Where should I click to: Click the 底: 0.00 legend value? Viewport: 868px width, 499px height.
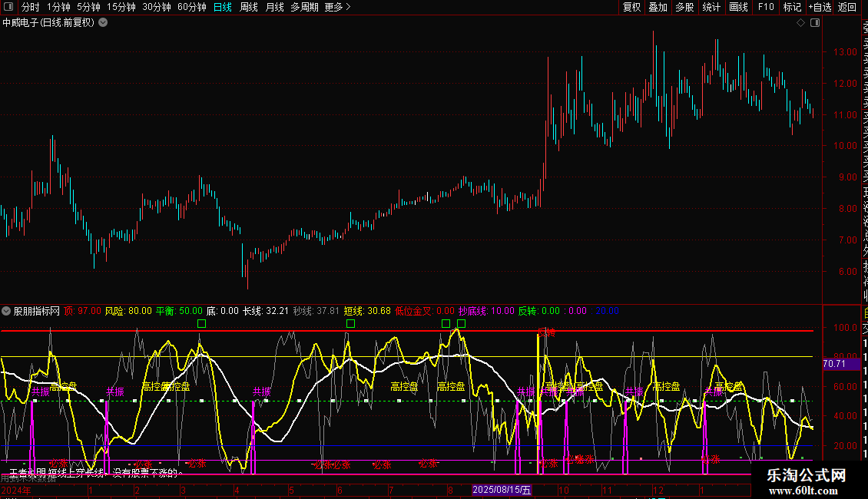(223, 311)
